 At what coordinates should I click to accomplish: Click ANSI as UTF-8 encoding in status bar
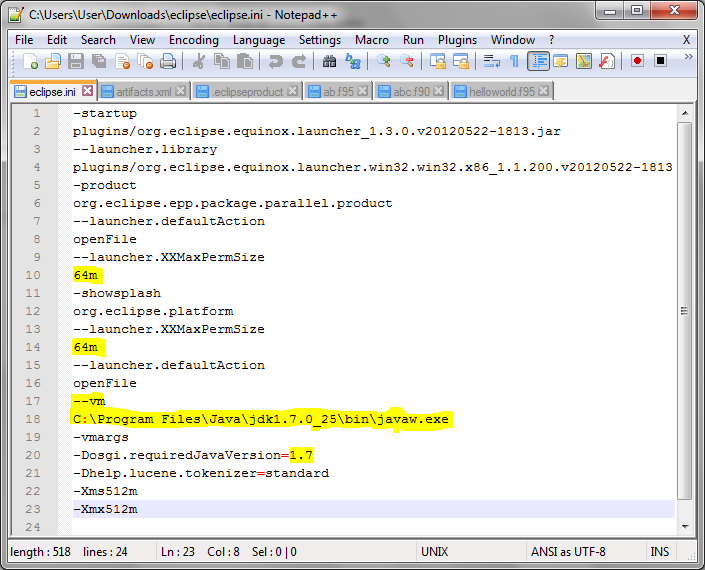click(x=568, y=552)
